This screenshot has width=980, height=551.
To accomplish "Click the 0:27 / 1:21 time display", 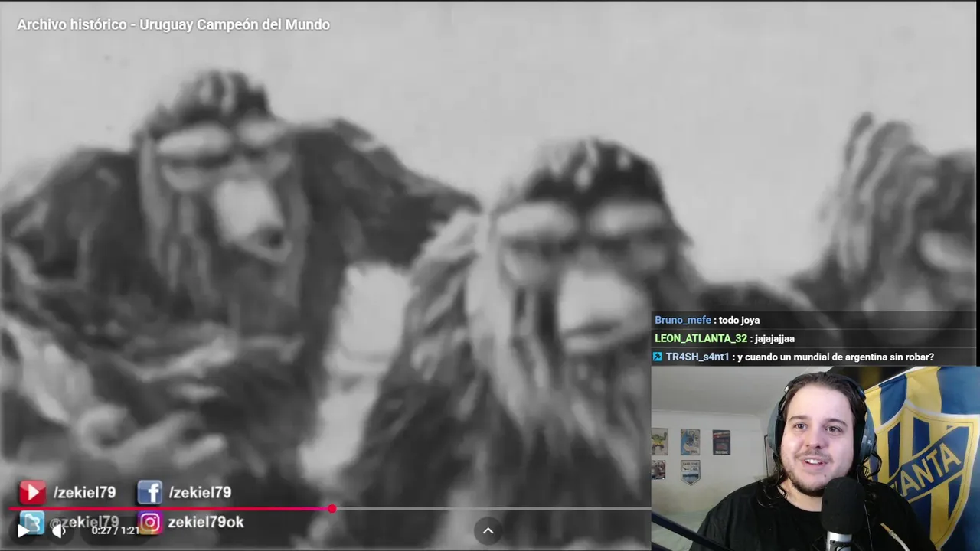I will [x=116, y=530].
